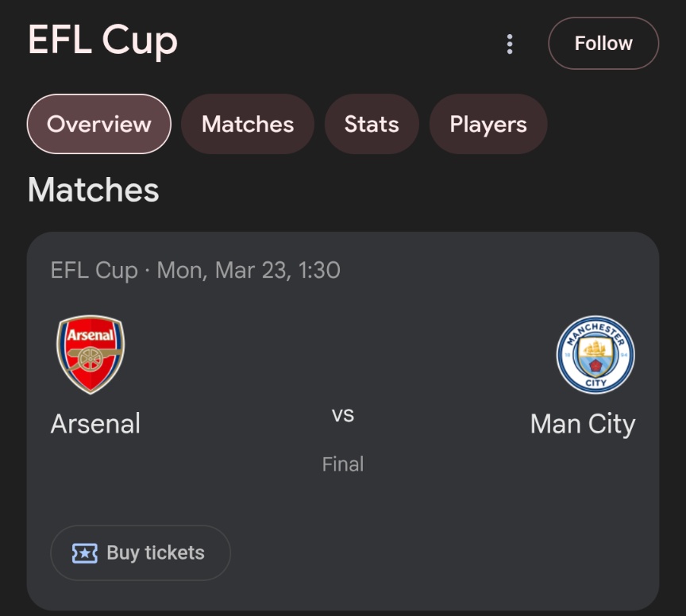Click the 1:30 kickoff time

(319, 271)
